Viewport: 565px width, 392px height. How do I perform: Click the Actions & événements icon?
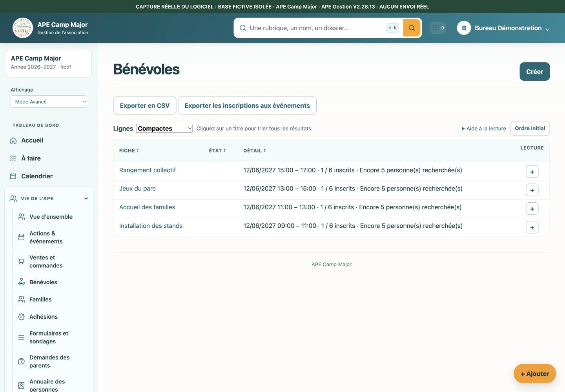[x=21, y=237]
